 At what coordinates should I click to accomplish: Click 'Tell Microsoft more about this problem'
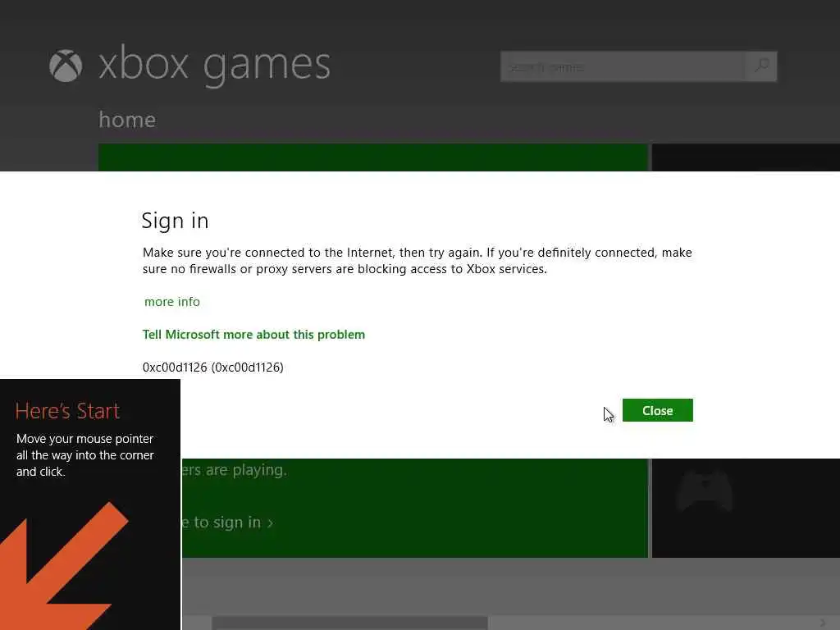tap(254, 335)
